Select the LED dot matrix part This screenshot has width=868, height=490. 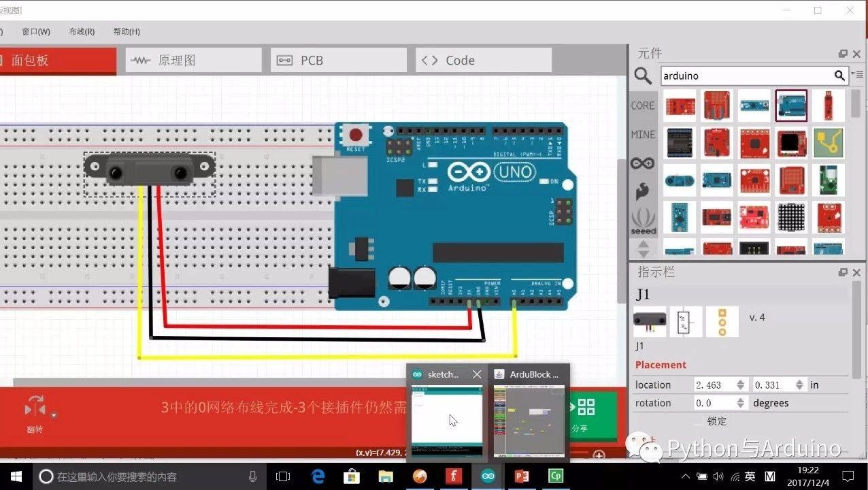coord(792,217)
